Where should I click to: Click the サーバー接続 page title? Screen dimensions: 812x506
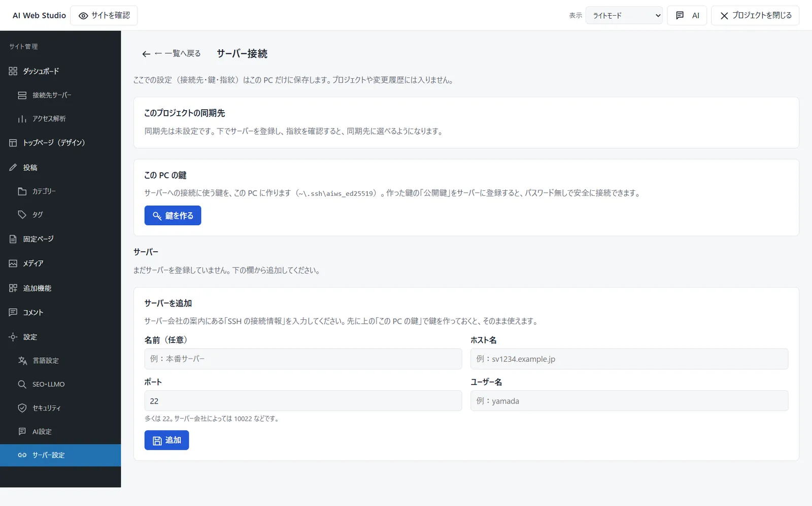[x=242, y=53]
